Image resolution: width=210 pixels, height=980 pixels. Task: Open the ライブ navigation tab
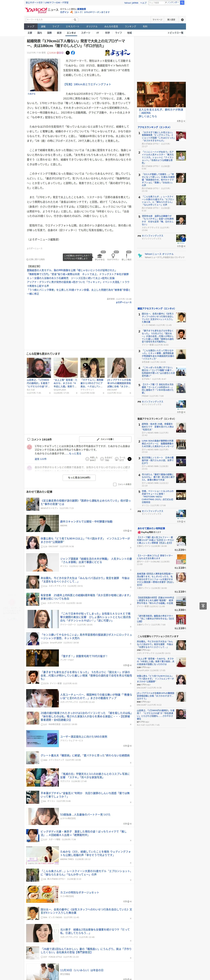[x=56, y=27]
